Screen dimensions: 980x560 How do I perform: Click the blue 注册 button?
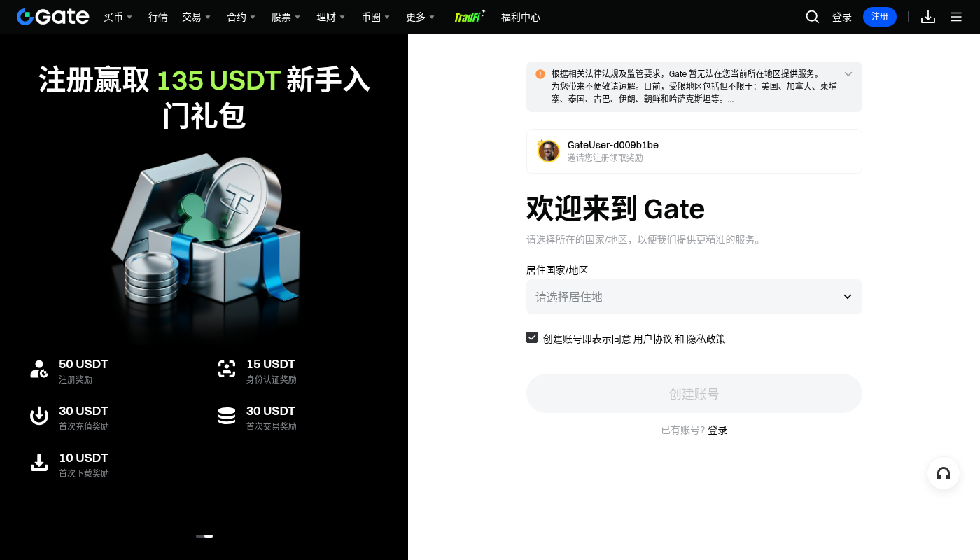click(880, 17)
